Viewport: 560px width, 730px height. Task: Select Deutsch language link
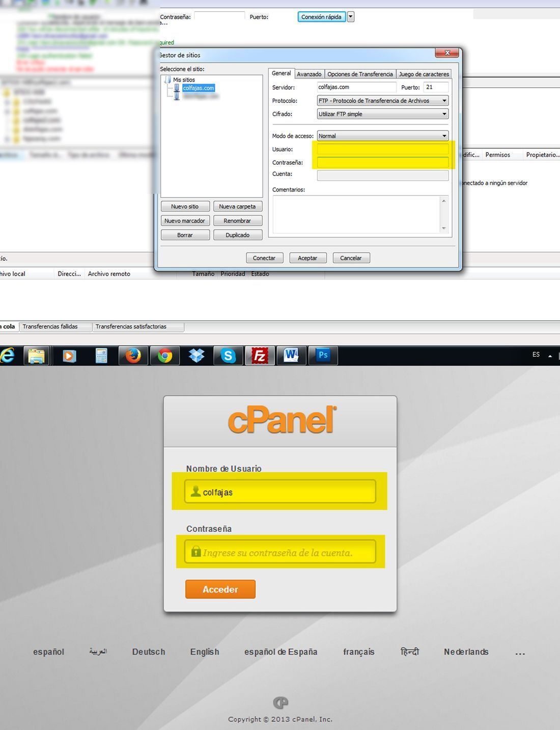(x=149, y=652)
